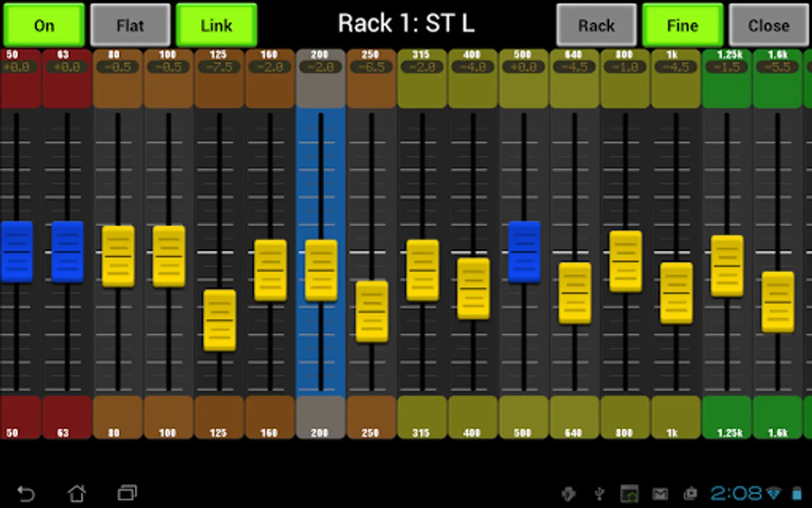The width and height of the screenshot is (812, 508).
Task: Click the 640 Hz fader knob
Action: click(575, 293)
